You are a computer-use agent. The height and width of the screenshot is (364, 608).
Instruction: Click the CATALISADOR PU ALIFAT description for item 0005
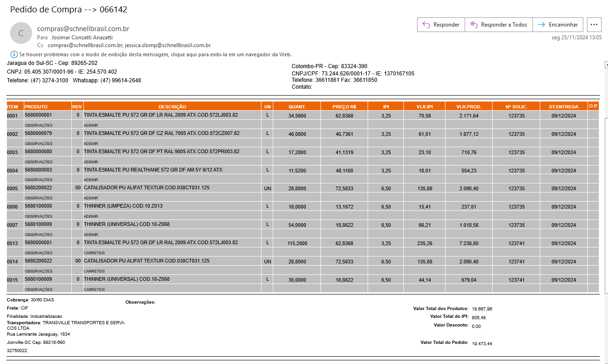147,188
